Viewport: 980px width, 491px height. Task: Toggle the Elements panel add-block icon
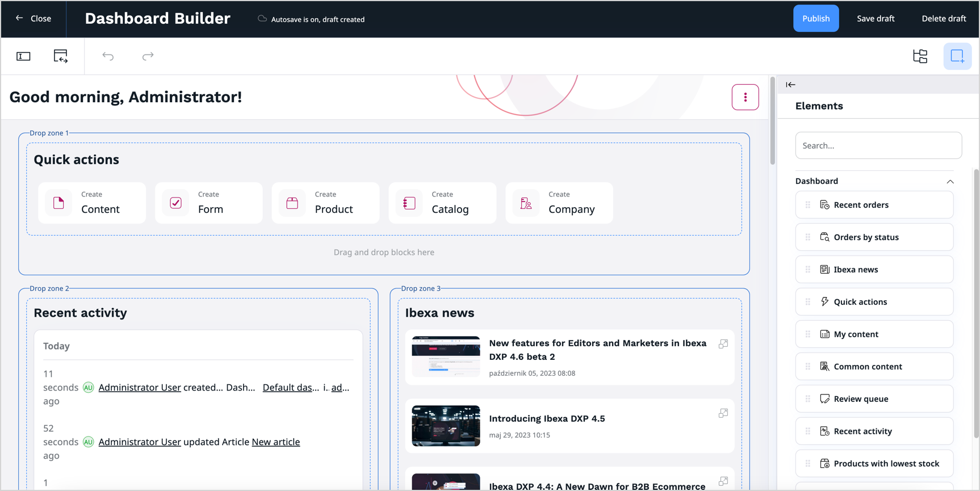(x=957, y=56)
